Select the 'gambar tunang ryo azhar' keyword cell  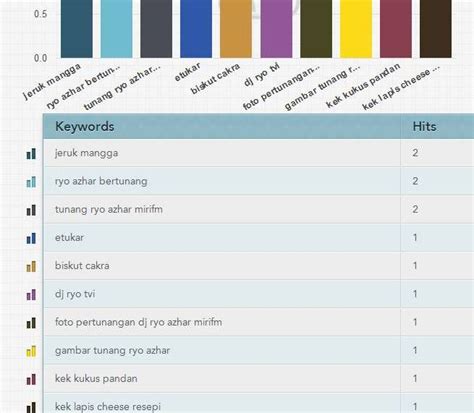pos(222,350)
